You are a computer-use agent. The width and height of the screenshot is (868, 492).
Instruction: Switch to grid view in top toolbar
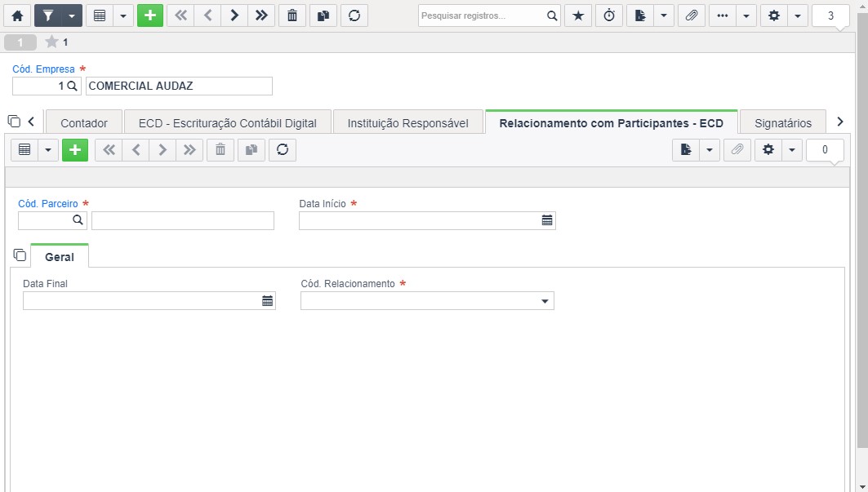tap(100, 16)
